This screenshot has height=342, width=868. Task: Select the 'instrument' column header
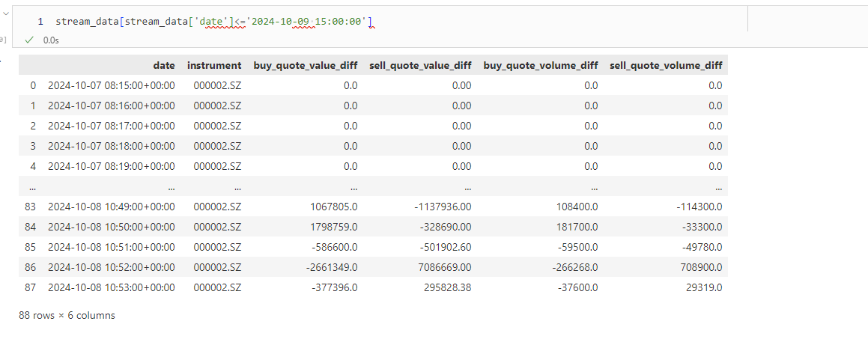pyautogui.click(x=214, y=65)
